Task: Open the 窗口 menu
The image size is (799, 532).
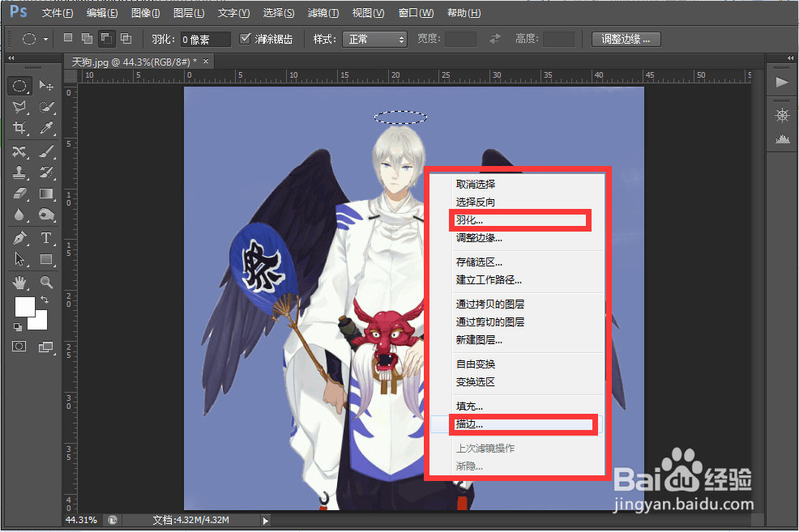Action: point(416,13)
